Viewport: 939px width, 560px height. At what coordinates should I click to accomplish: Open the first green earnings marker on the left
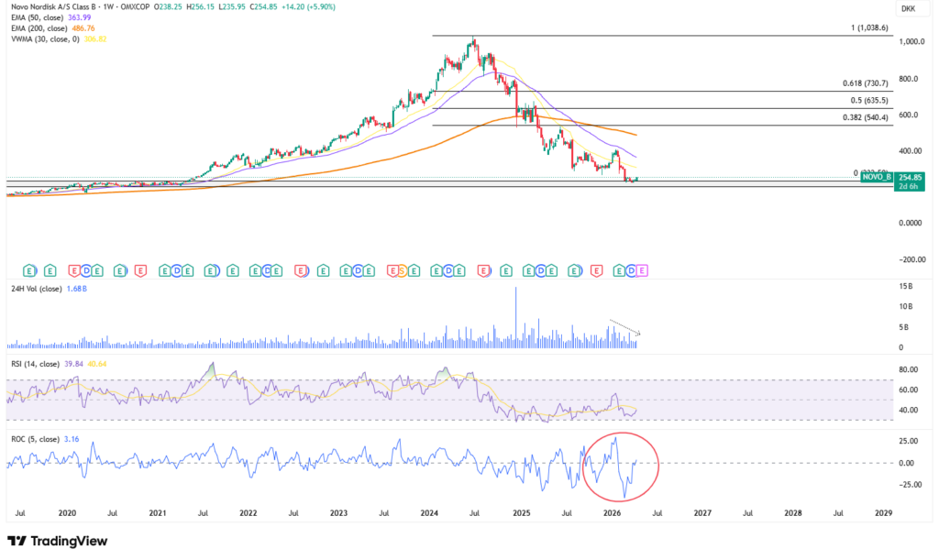pyautogui.click(x=30, y=271)
